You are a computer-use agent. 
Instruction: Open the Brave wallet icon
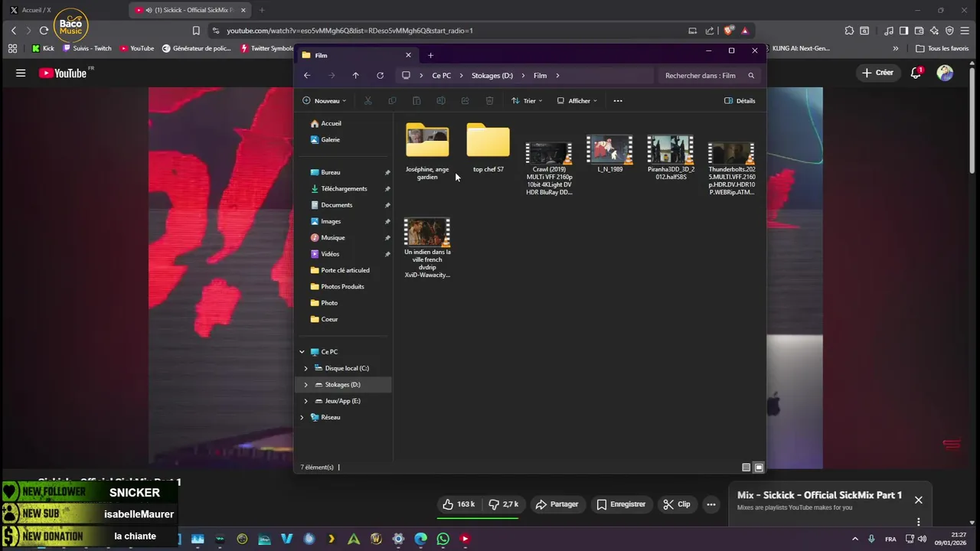point(919,31)
